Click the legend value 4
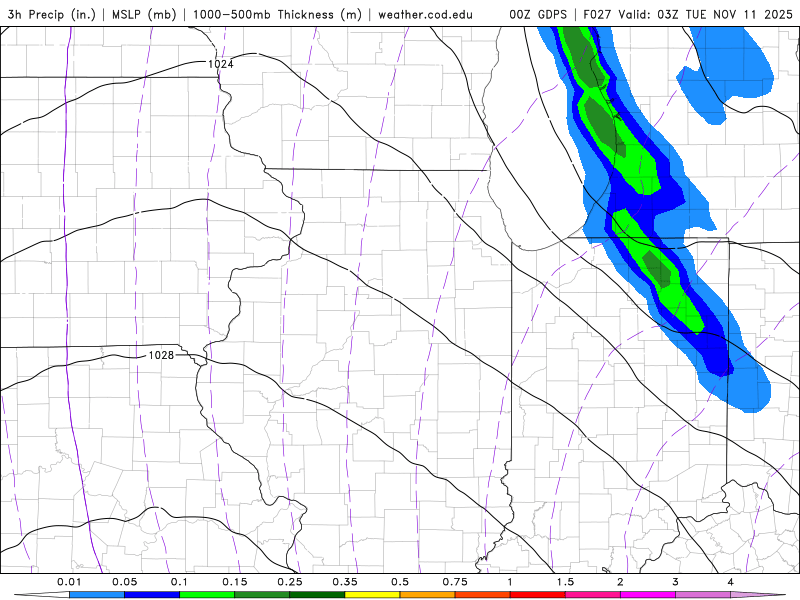Image resolution: width=800 pixels, height=600 pixels. [731, 582]
